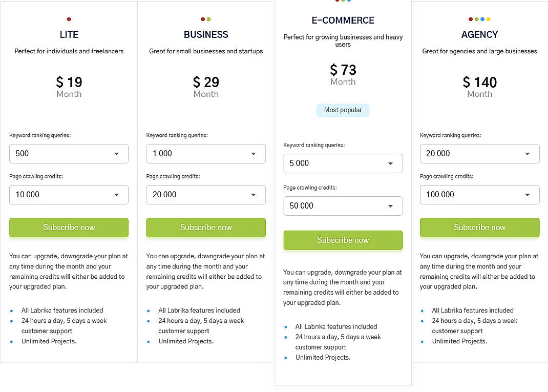Expand the BUSINESS keyword ranking queries dropdown
The image size is (548, 392).
point(206,153)
